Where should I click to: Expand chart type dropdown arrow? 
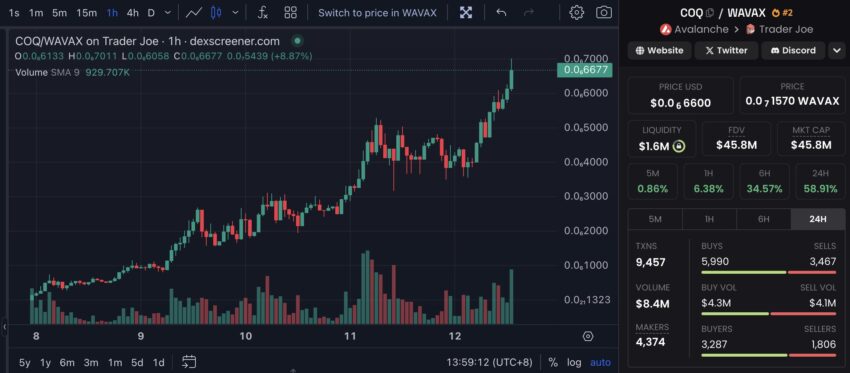tap(235, 12)
